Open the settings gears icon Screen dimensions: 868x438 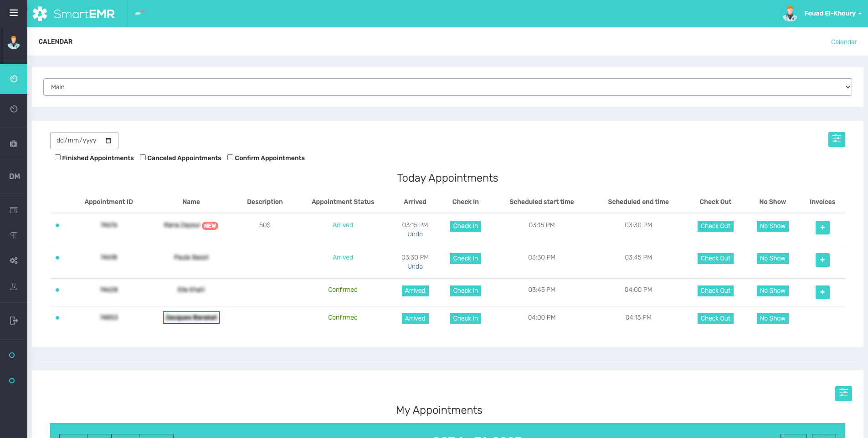point(13,260)
